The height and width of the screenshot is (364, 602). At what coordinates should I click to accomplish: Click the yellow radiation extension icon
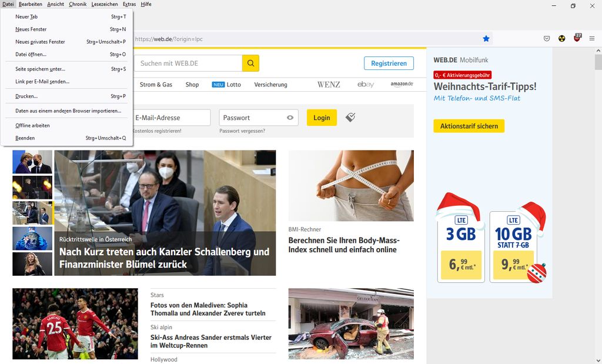(561, 38)
